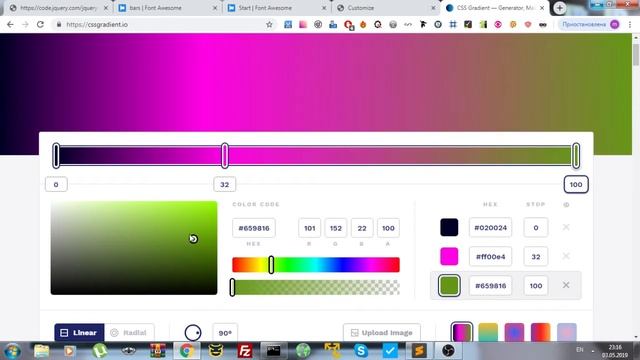Screen dimensions: 640x360
Task: Click the gradient stop handle at 32
Action: click(x=224, y=156)
